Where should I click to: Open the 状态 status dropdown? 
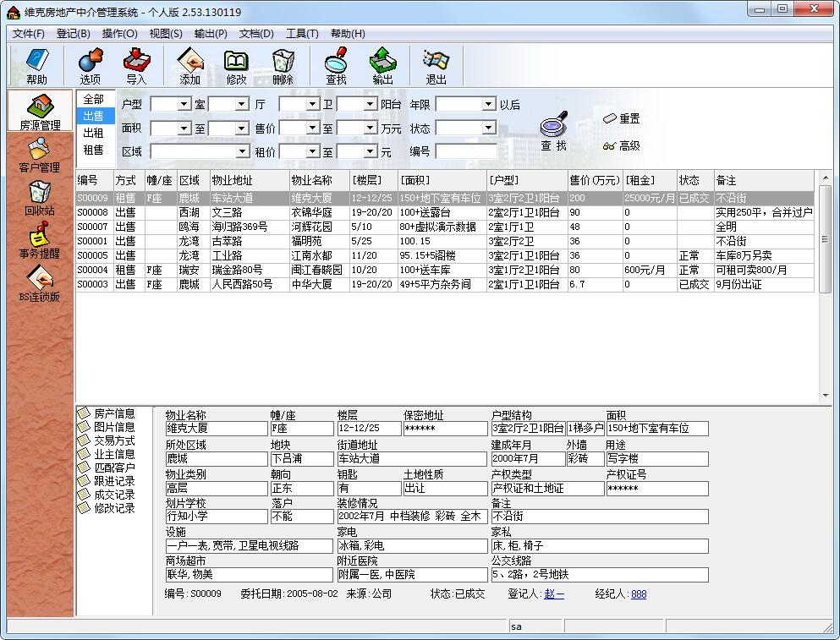click(489, 128)
